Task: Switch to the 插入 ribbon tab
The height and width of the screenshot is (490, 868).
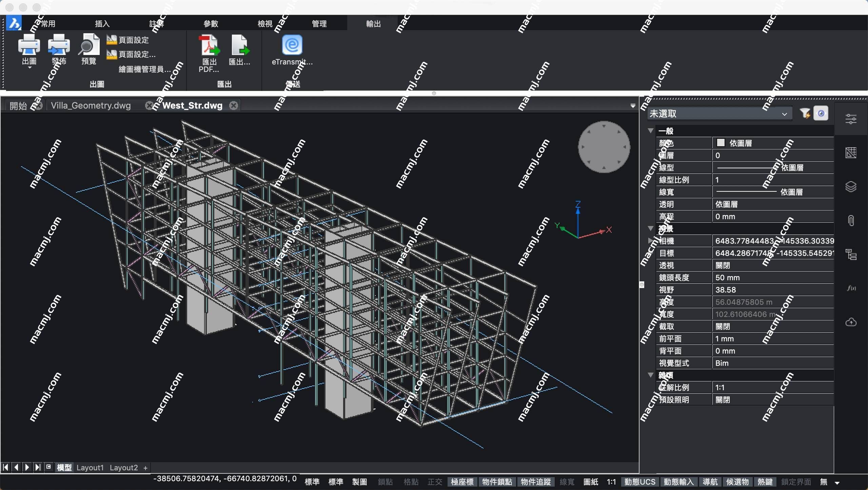Action: tap(102, 24)
